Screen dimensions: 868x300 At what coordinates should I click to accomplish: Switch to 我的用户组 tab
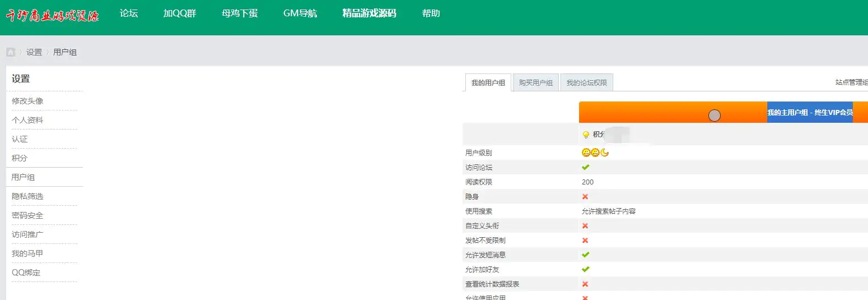(x=488, y=83)
